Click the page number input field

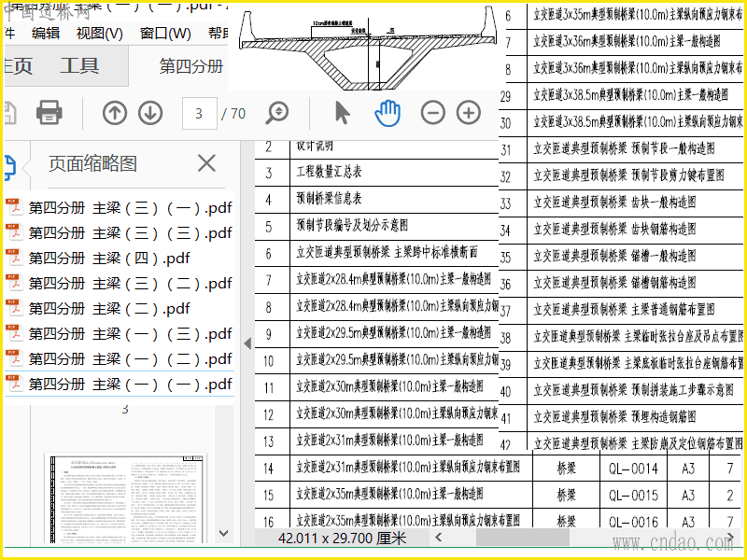200,113
